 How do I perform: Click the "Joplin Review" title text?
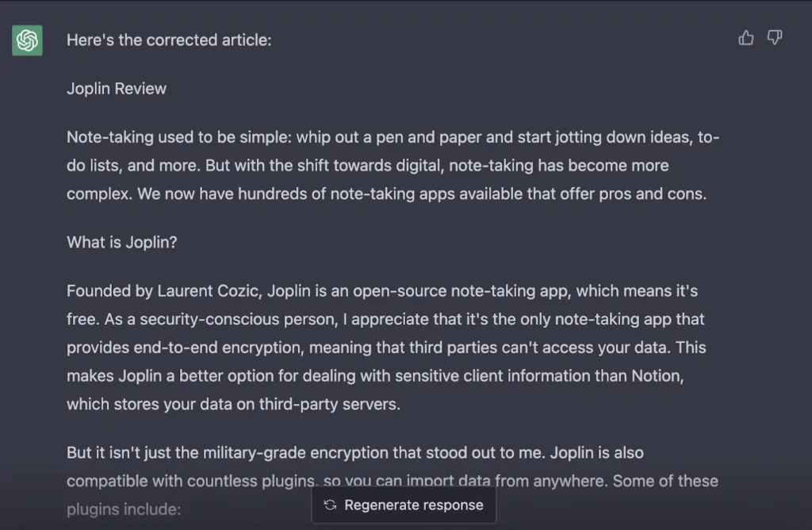pyautogui.click(x=117, y=88)
